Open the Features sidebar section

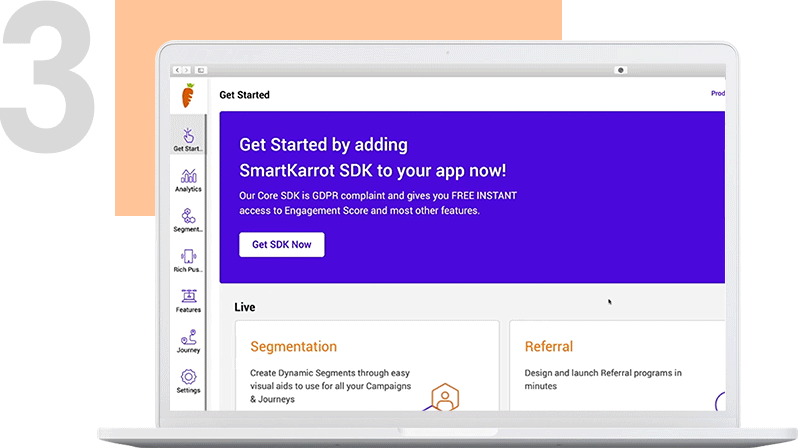(188, 301)
